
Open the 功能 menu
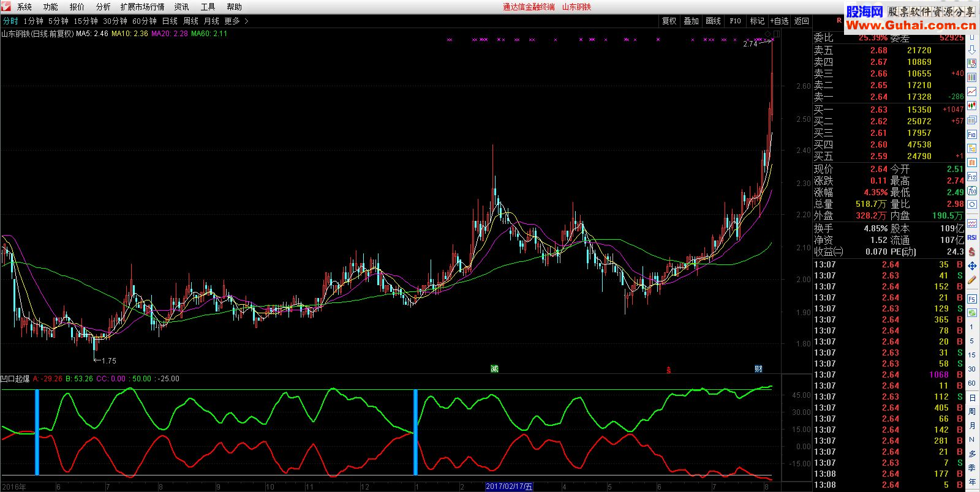(51, 7)
